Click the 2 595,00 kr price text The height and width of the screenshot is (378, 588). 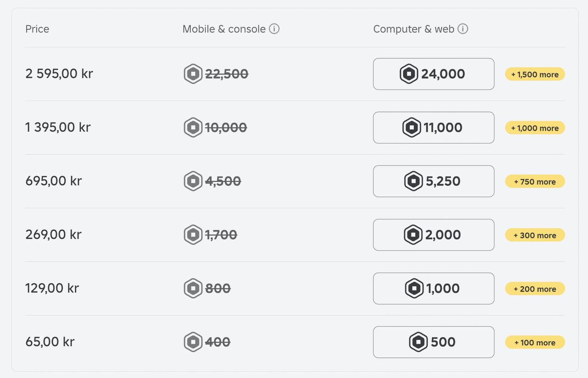coord(59,74)
